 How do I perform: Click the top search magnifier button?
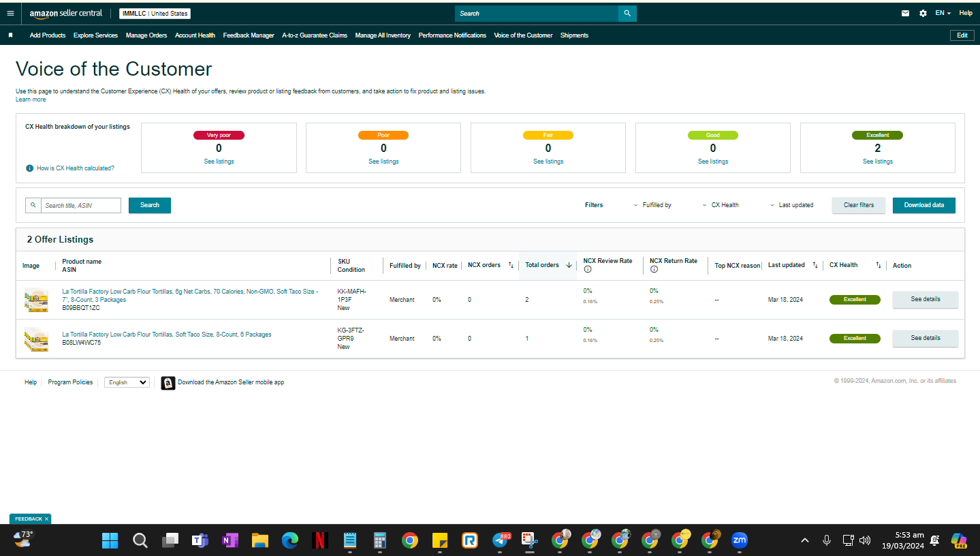pyautogui.click(x=627, y=13)
